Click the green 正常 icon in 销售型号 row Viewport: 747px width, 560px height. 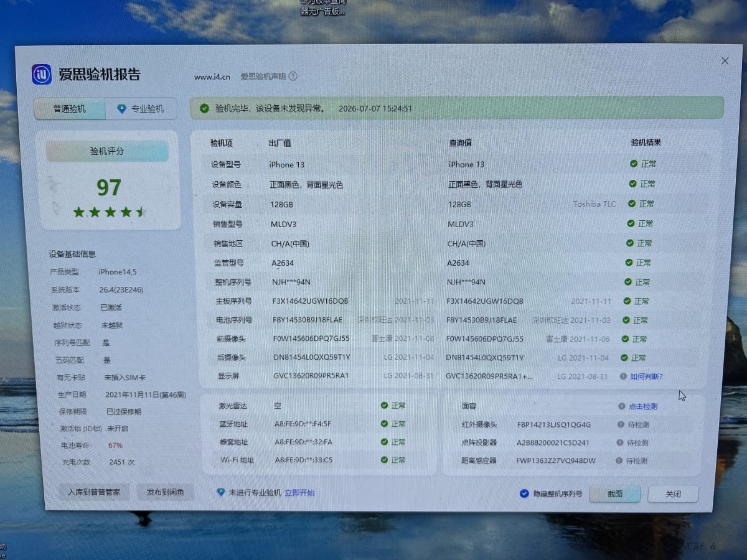pos(631,223)
